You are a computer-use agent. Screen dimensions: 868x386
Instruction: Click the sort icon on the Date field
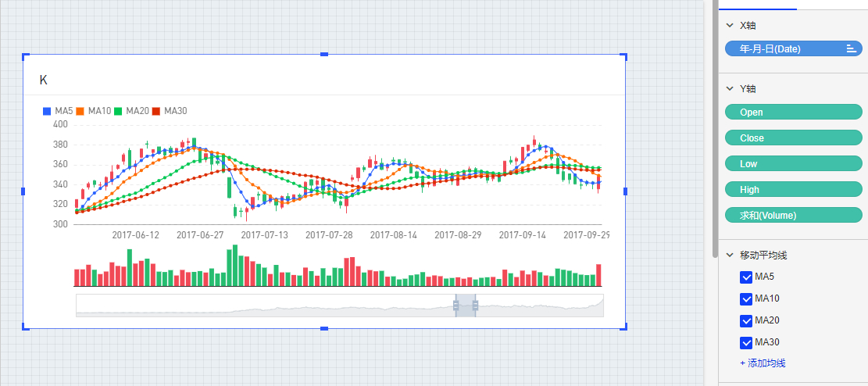click(851, 48)
